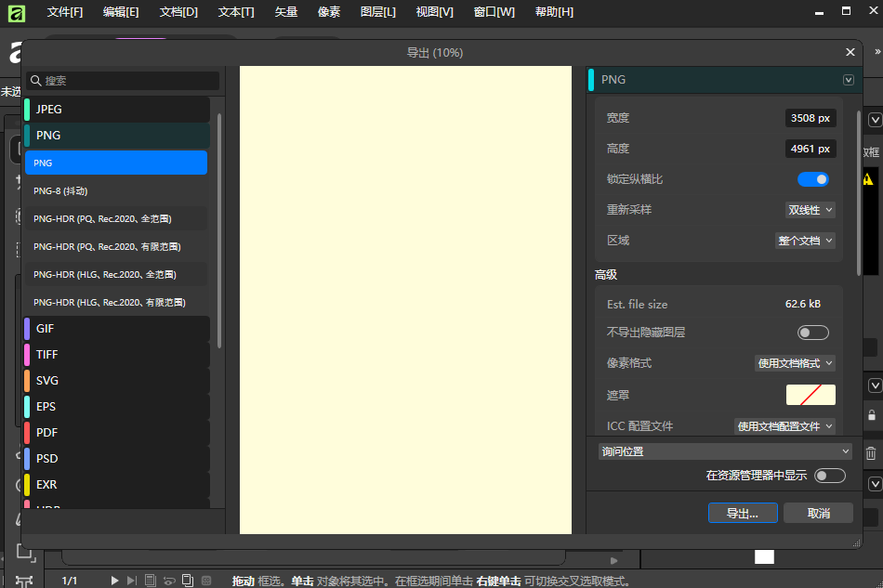
Task: Turn on 在资源管理器中显示 switch
Action: (x=829, y=476)
